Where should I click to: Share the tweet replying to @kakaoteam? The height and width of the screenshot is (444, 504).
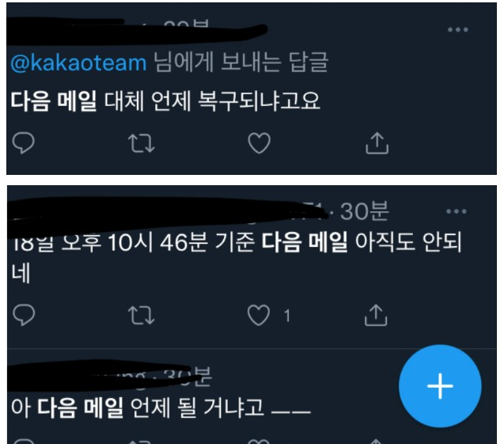pos(377,143)
